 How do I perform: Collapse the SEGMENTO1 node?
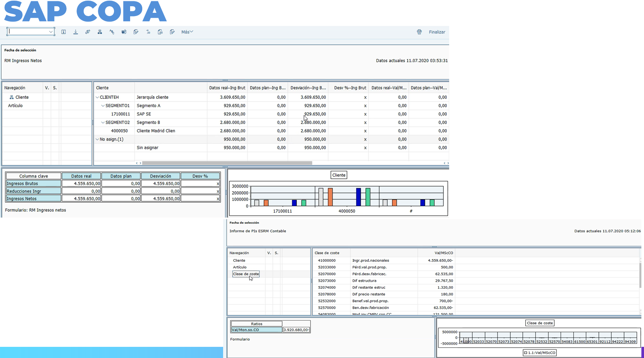point(103,106)
